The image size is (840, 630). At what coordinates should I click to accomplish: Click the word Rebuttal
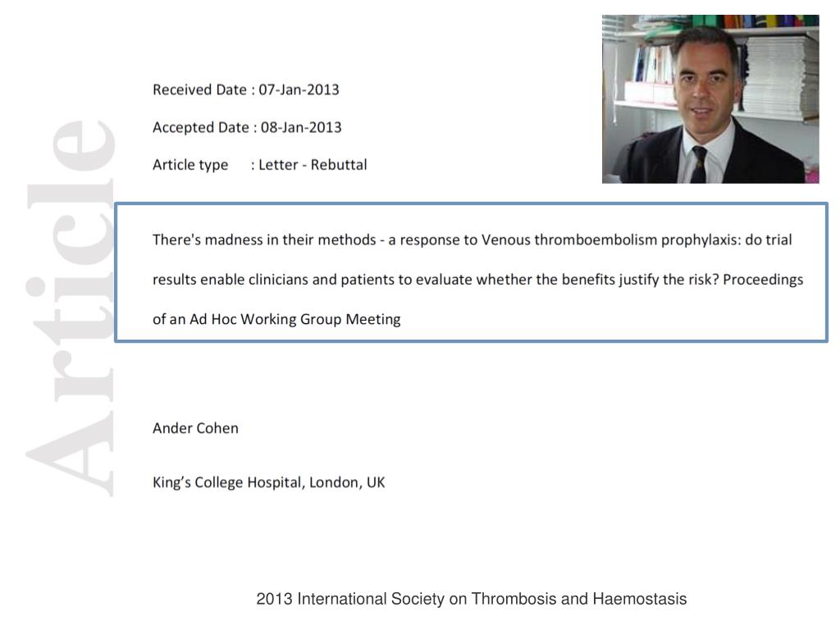[339, 165]
